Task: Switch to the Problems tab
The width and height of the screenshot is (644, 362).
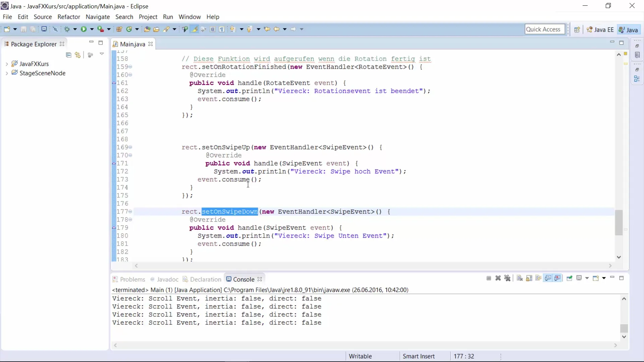Action: point(129,279)
